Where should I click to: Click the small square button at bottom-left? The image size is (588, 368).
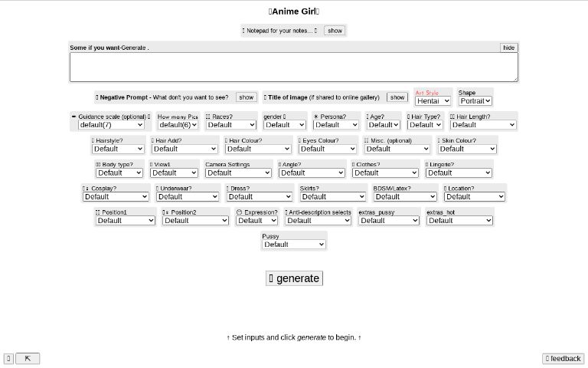8,358
